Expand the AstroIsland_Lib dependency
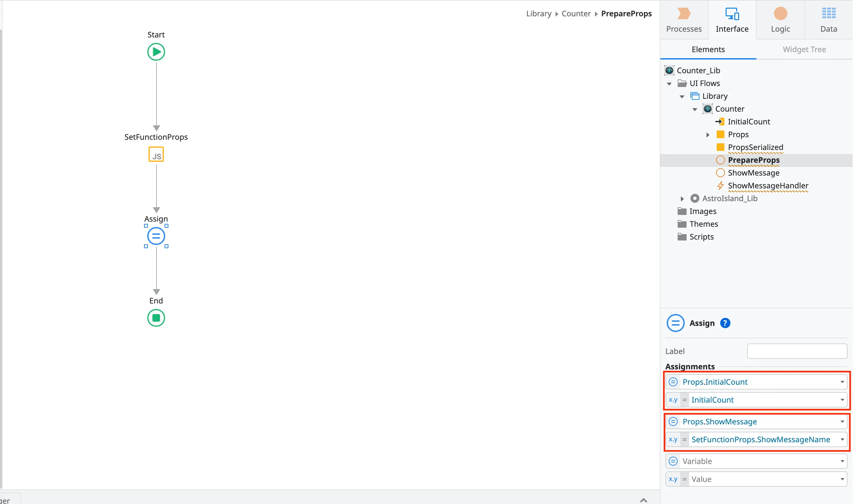Viewport: 854px width, 504px height. 682,199
